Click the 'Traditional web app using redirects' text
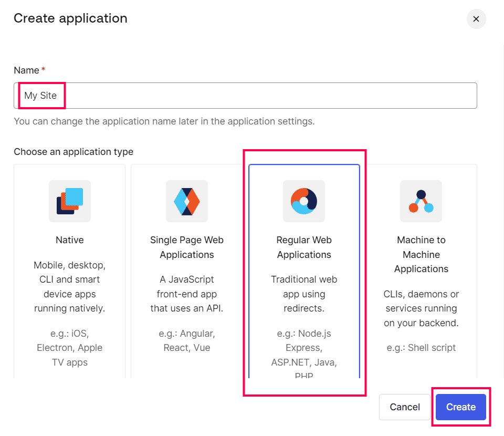Screen dimensions: 504x436 [x=304, y=294]
